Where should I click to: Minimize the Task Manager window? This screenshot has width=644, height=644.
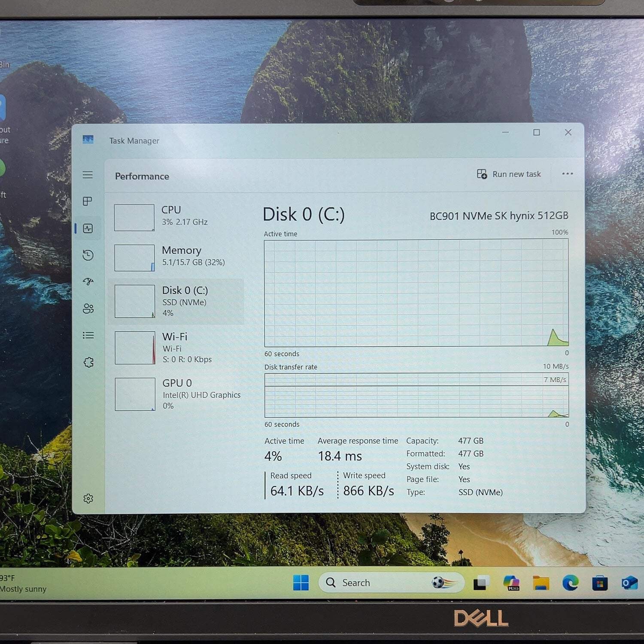(x=505, y=132)
